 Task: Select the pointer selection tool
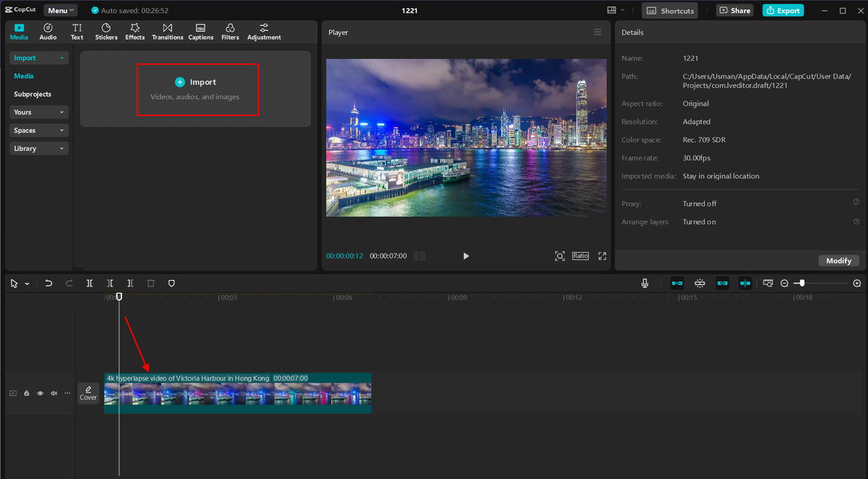pyautogui.click(x=15, y=283)
